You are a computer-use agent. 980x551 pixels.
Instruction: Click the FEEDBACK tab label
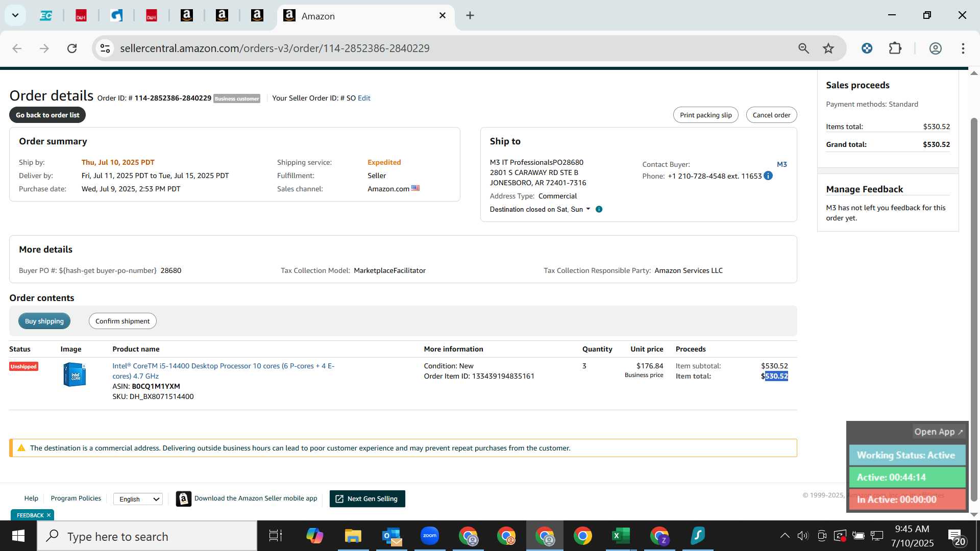(30, 516)
